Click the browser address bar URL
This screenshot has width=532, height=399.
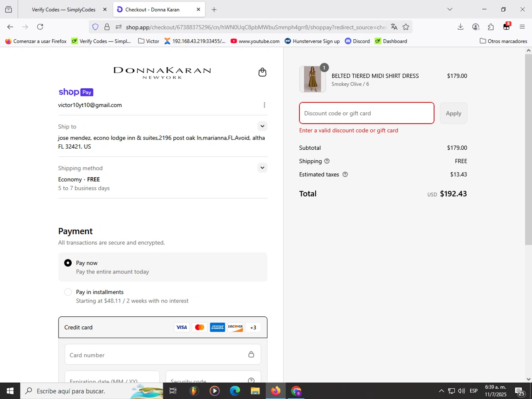256,27
